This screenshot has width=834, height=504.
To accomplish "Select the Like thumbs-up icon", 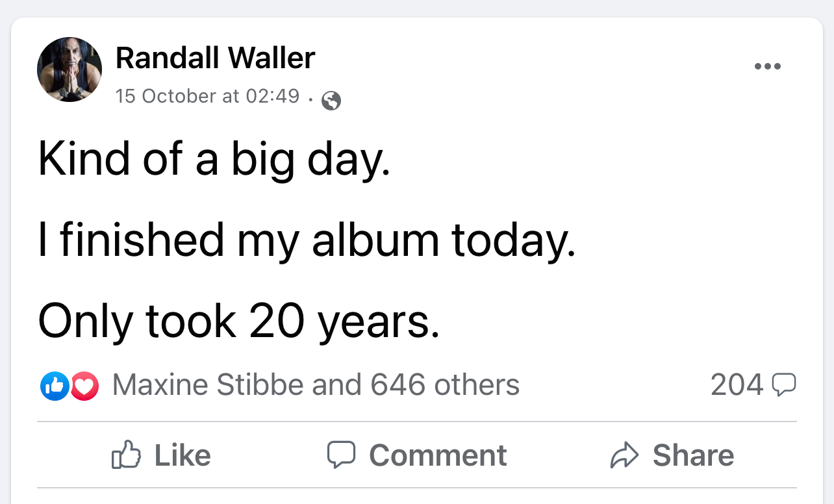I will [x=127, y=455].
